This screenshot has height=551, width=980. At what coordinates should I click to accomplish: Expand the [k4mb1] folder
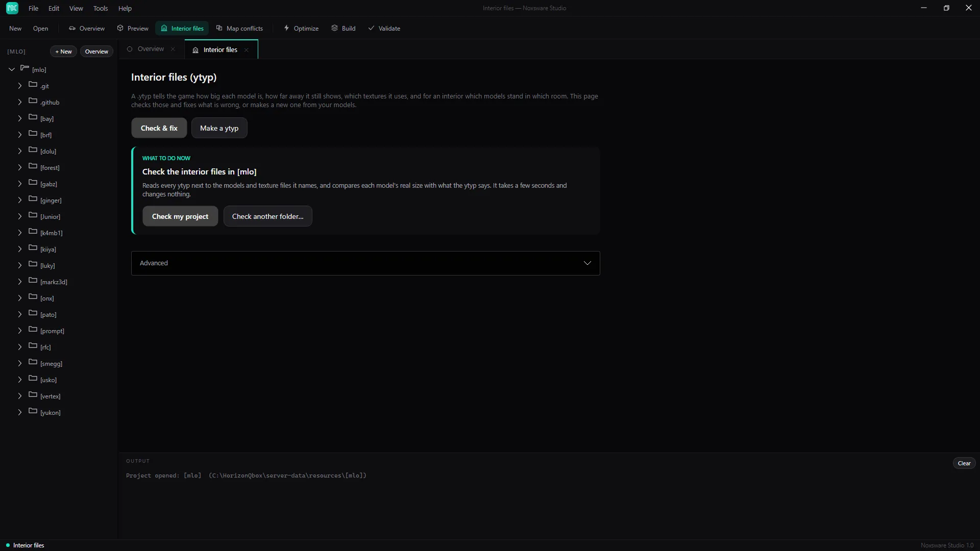20,233
